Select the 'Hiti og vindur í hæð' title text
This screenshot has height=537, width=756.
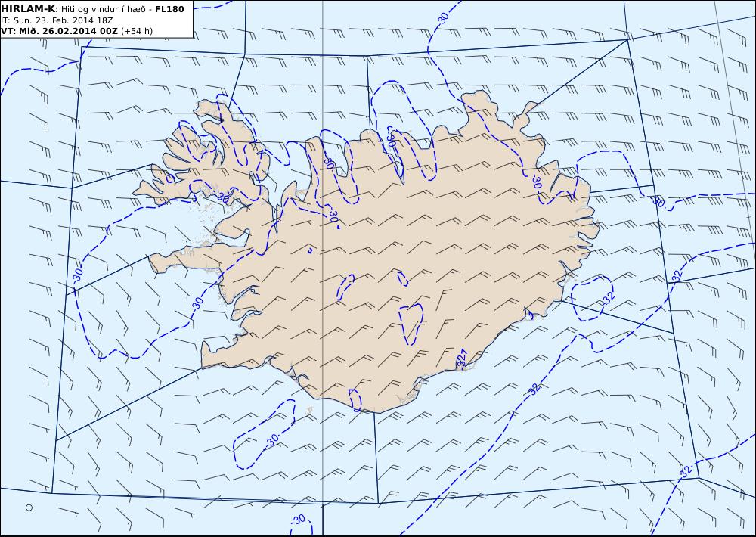103,9
